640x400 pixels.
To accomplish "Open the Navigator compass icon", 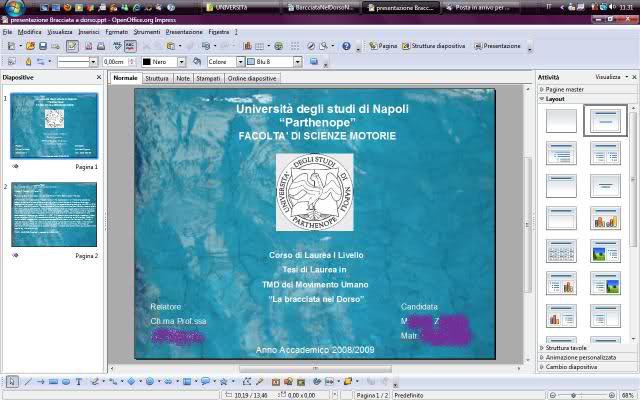I will (x=311, y=46).
